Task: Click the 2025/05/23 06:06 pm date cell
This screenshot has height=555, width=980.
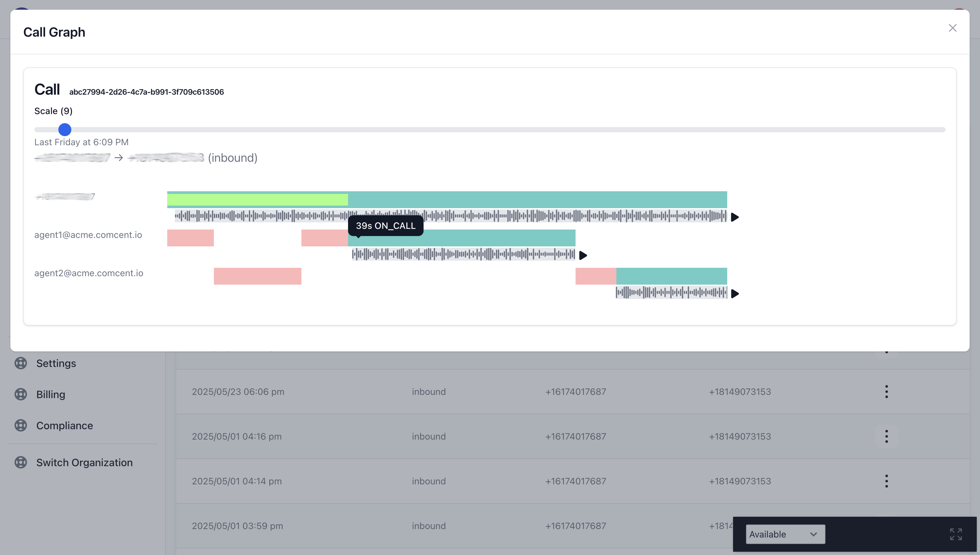Action: click(x=238, y=392)
